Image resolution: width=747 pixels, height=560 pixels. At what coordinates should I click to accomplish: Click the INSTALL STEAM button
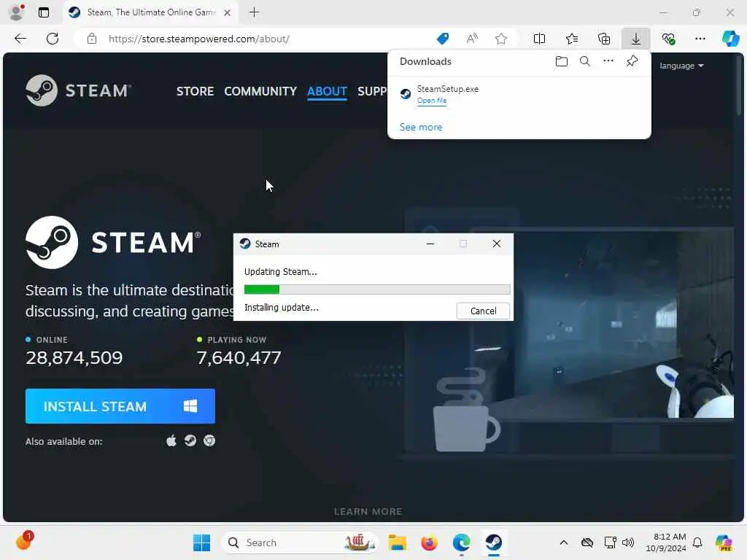pyautogui.click(x=120, y=406)
